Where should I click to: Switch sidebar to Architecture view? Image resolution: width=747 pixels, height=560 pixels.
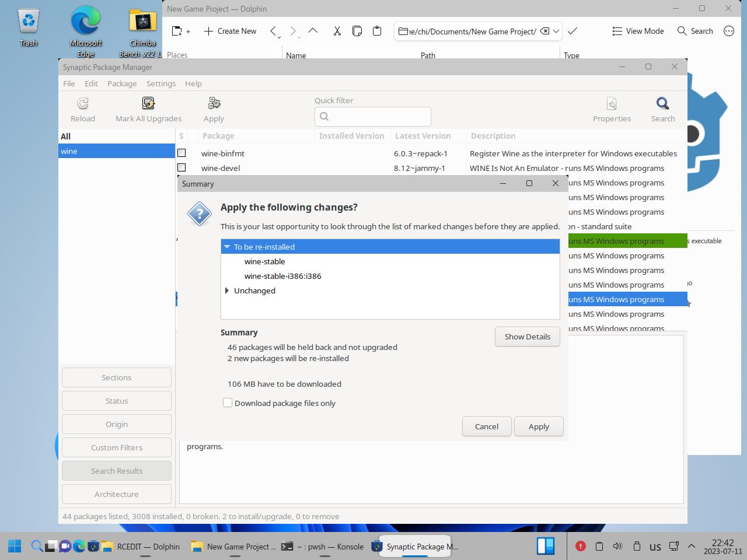point(117,494)
